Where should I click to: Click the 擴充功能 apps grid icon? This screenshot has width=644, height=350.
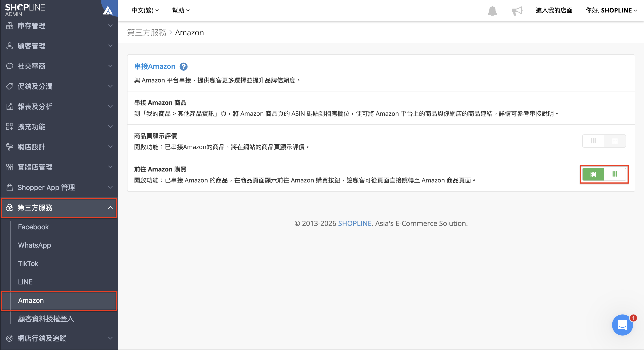pyautogui.click(x=9, y=127)
